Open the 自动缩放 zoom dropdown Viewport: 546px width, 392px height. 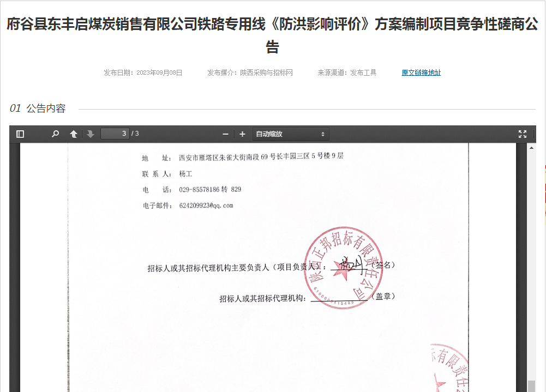tap(290, 134)
